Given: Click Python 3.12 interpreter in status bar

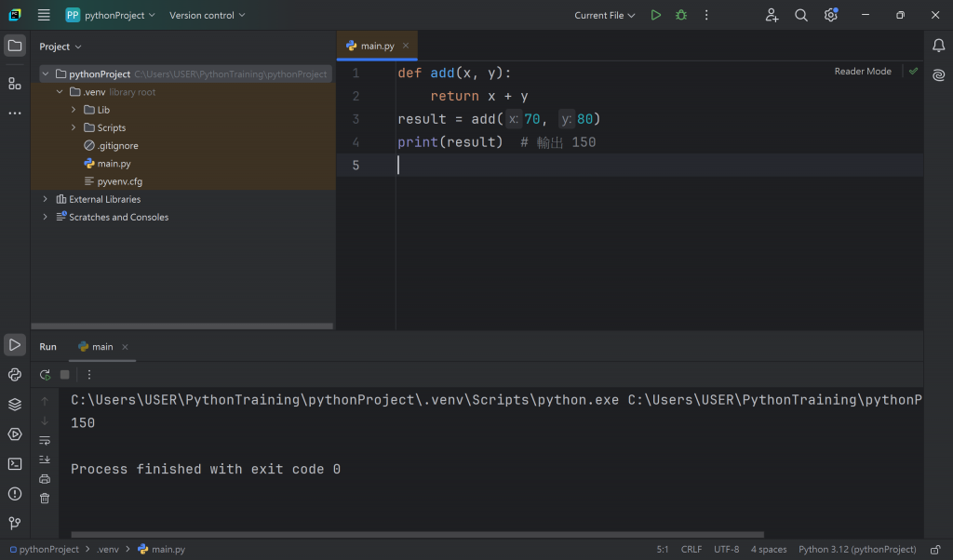Looking at the screenshot, I should tap(857, 550).
